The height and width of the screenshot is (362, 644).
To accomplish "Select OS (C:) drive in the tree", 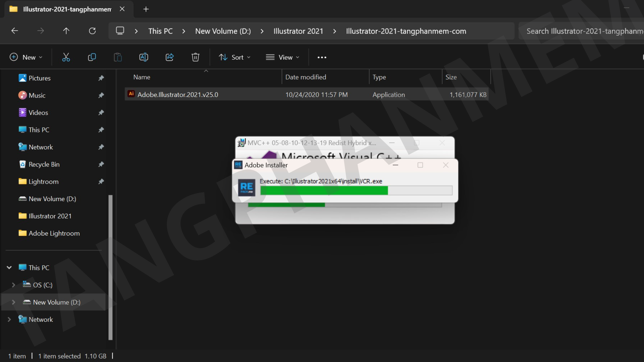I will 43,285.
